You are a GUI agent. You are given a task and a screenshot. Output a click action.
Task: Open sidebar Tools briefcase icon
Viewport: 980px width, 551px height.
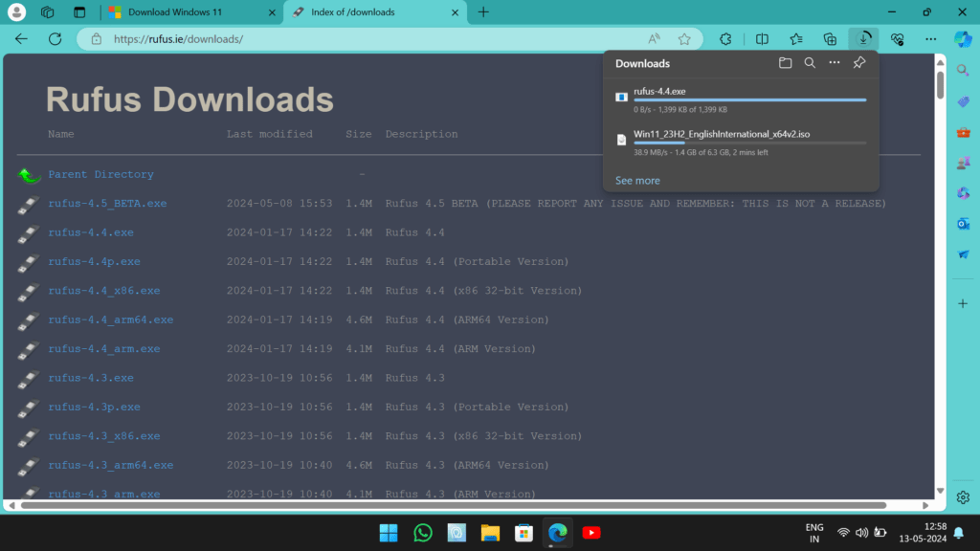click(x=963, y=132)
